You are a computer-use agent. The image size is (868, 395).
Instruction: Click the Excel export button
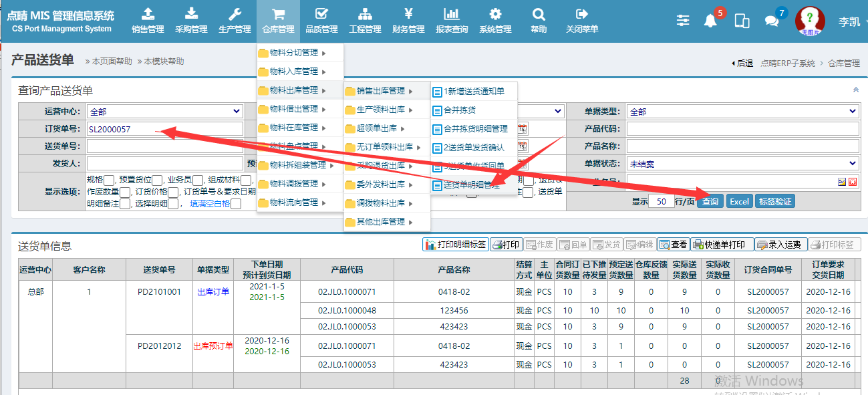pos(739,201)
